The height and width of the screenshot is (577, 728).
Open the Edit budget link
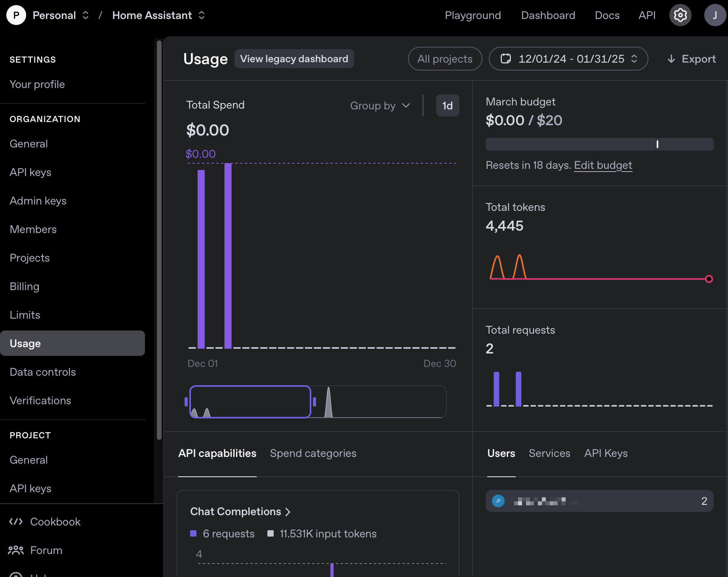pyautogui.click(x=603, y=165)
